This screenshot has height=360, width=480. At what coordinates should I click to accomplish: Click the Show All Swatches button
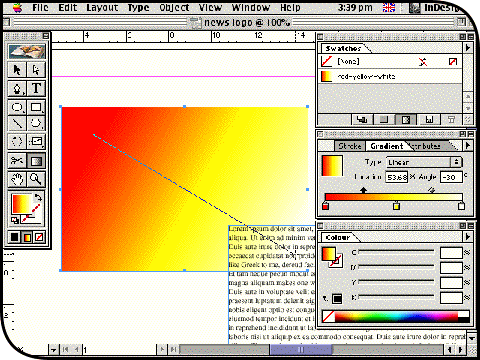[362, 119]
